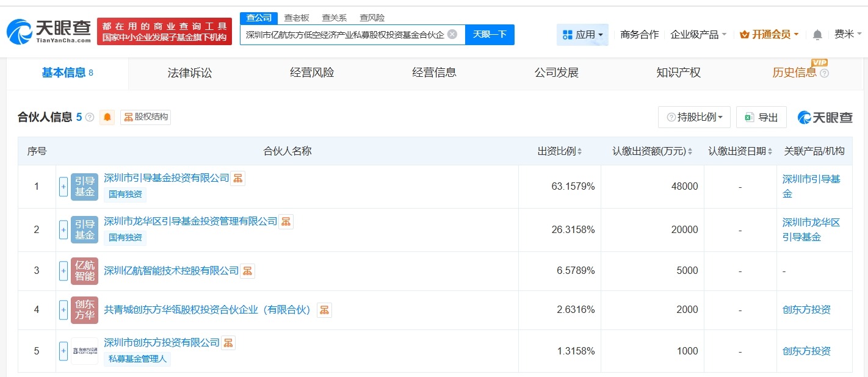Switch to the 法律诉讼 tab

(x=189, y=72)
